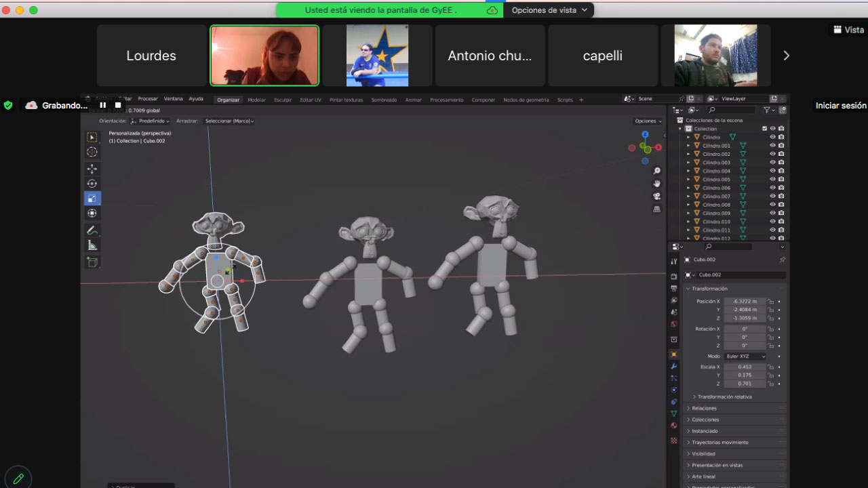The image size is (868, 488).
Task: Open the Physics properties tab
Action: 673,390
